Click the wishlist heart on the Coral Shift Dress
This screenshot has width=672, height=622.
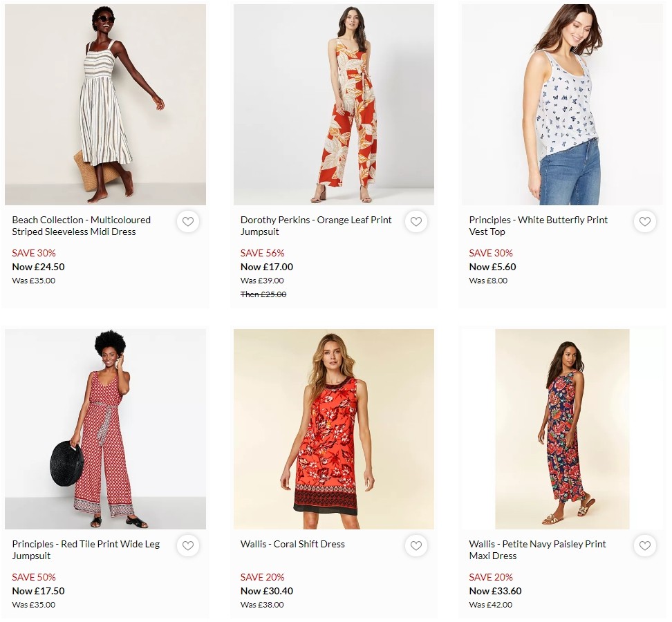[x=416, y=546]
